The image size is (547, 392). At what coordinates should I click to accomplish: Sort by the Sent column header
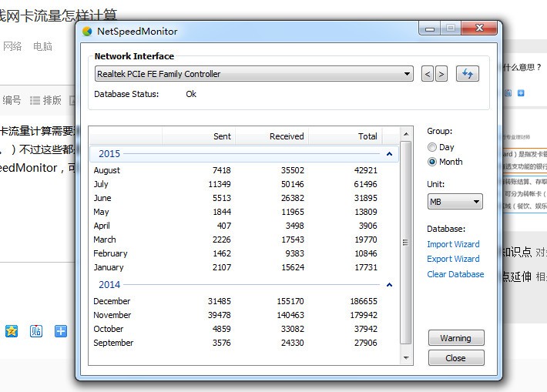click(199, 136)
